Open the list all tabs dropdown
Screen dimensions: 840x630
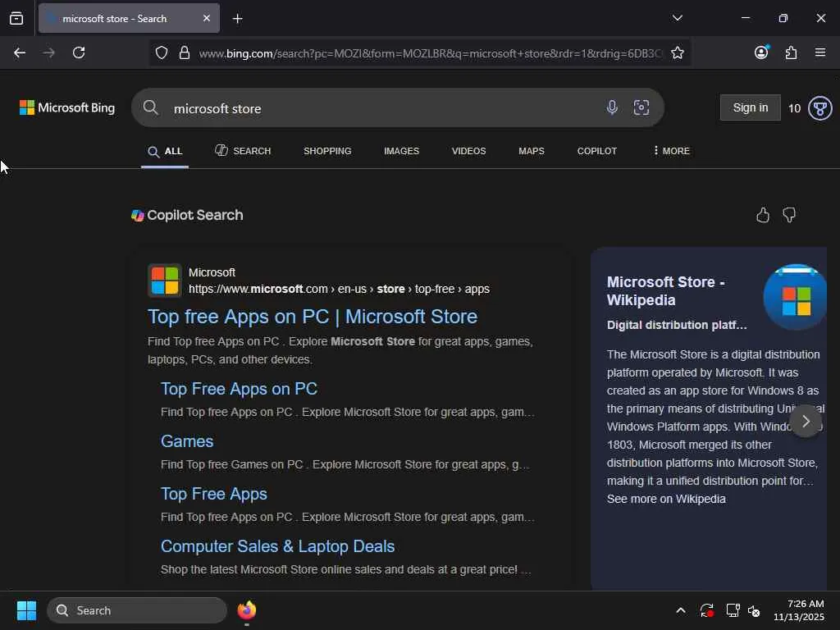pos(677,18)
